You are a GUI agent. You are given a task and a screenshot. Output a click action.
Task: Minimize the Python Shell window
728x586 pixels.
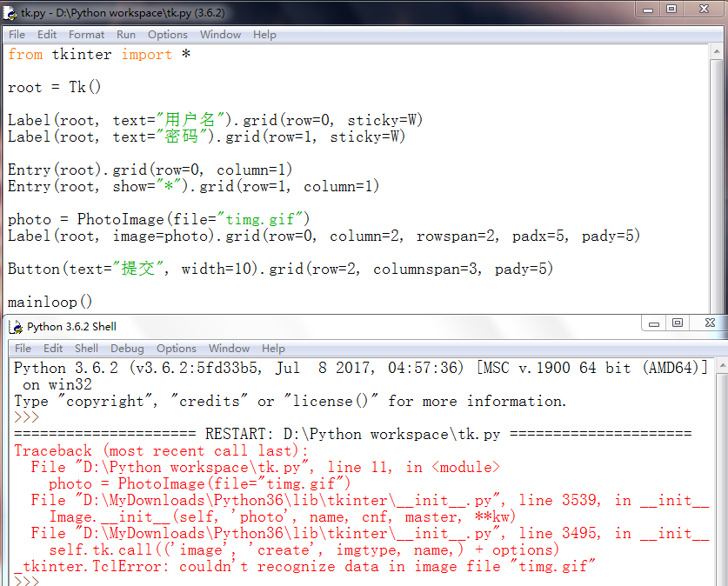coord(652,323)
